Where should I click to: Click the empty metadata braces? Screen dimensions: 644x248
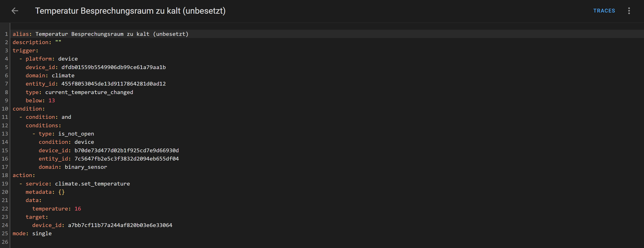tap(61, 192)
